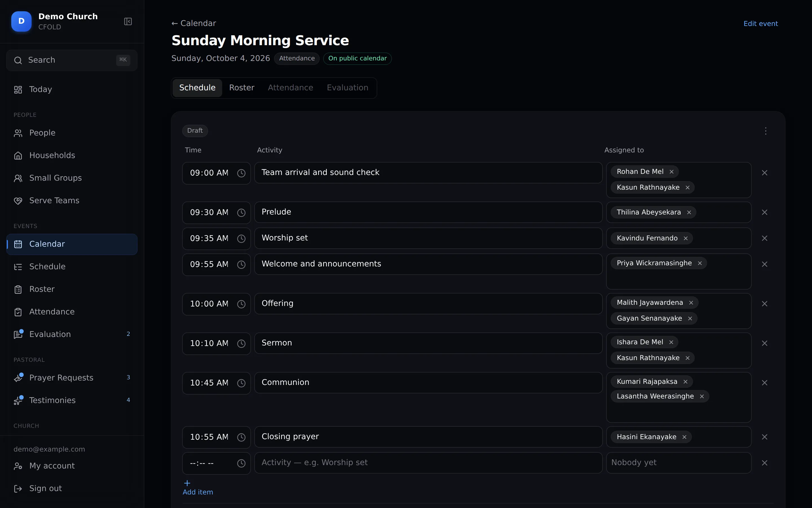
Task: Open People in the sidebar
Action: tap(72, 133)
